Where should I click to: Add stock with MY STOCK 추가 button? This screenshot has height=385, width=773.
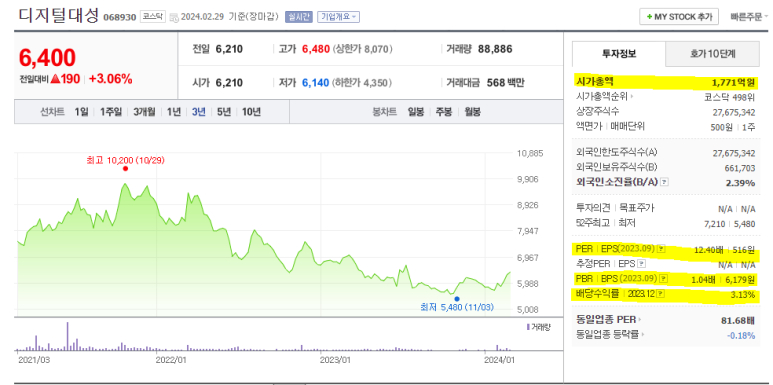point(679,17)
